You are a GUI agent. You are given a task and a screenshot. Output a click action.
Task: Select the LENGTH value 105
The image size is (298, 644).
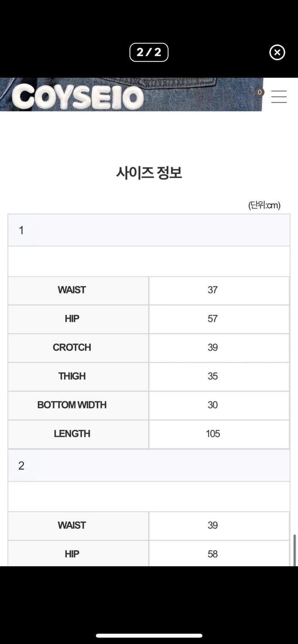[x=212, y=434]
